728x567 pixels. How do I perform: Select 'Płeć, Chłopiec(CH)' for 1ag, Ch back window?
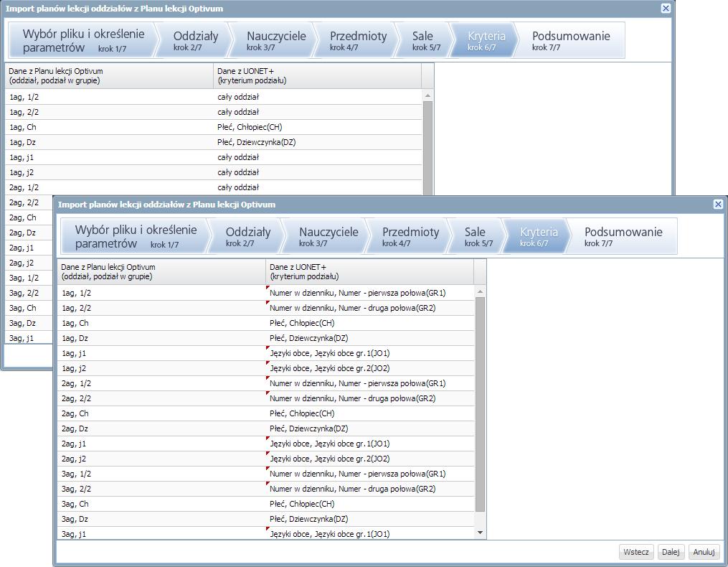coord(318,127)
